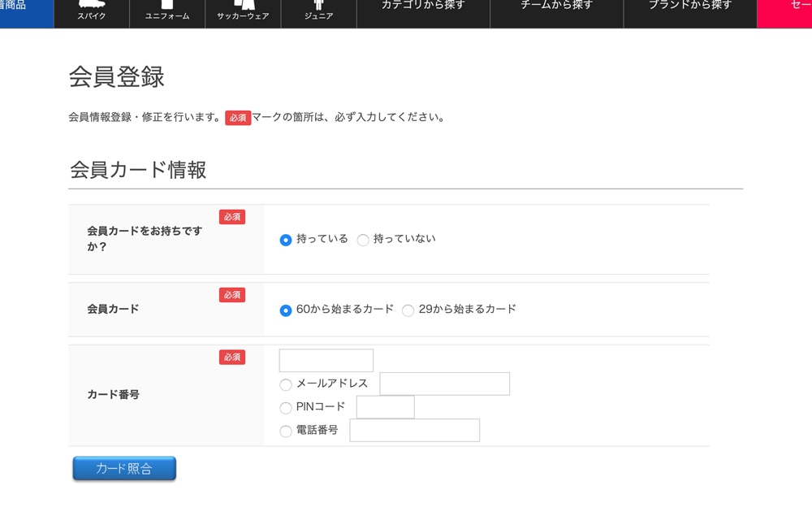Choose 29から始まるカード option
812x516 pixels.
(x=408, y=310)
